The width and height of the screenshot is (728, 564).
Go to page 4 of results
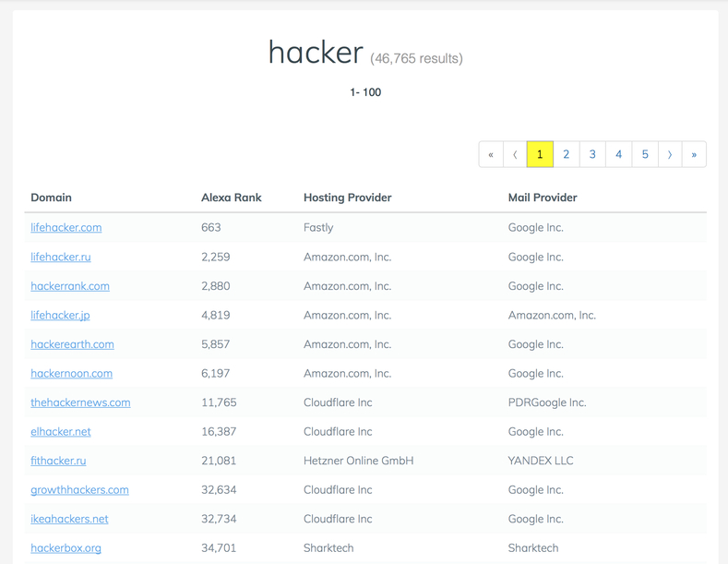click(x=618, y=154)
